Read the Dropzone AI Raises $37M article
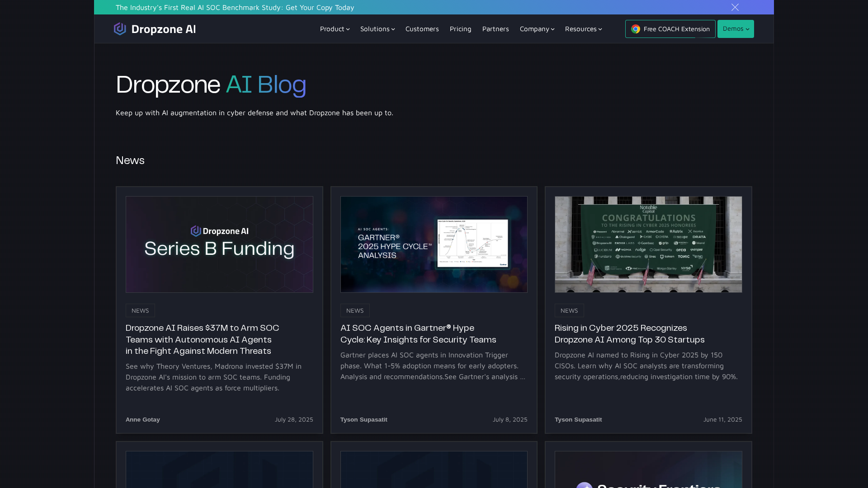The width and height of the screenshot is (868, 488). (202, 339)
